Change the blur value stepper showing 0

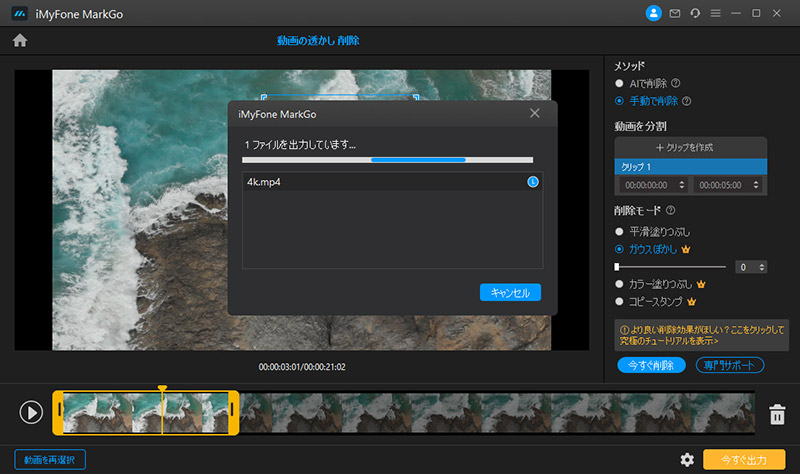point(763,267)
